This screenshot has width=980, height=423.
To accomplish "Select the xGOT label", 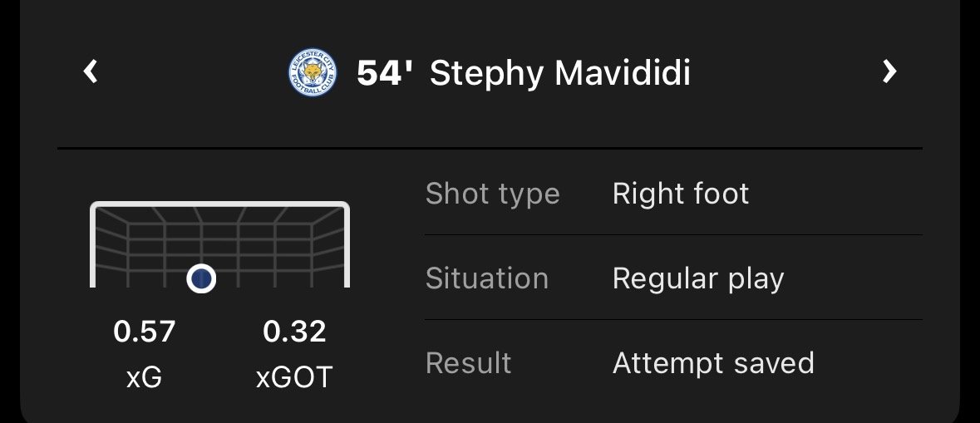I will point(294,378).
